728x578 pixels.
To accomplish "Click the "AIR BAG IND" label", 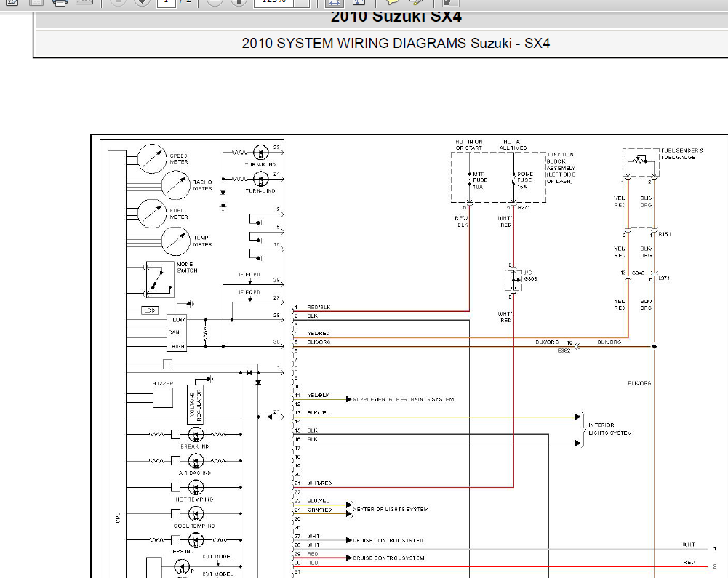I will coord(194,473).
